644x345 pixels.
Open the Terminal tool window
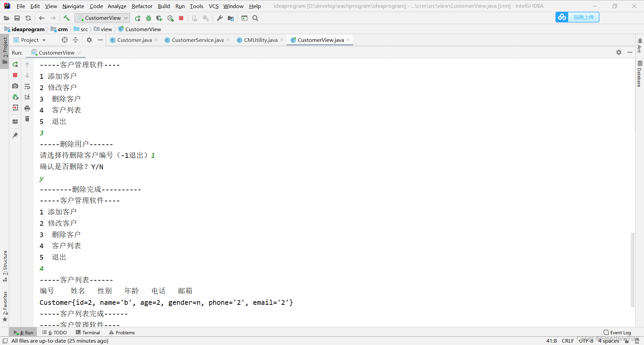(x=88, y=333)
